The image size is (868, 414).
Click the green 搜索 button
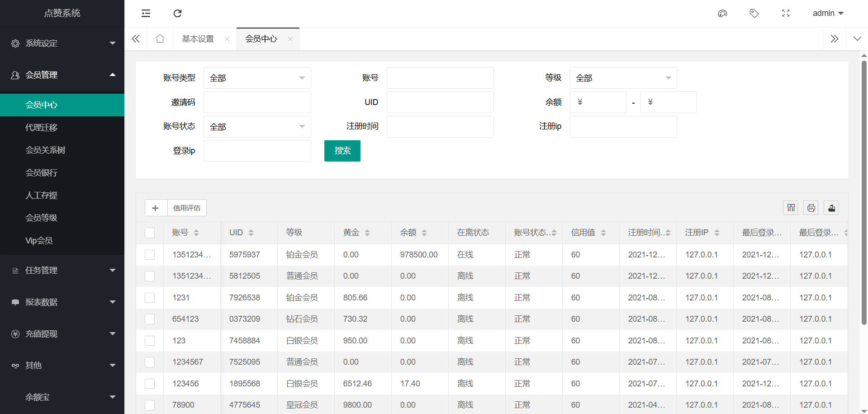[x=342, y=151]
